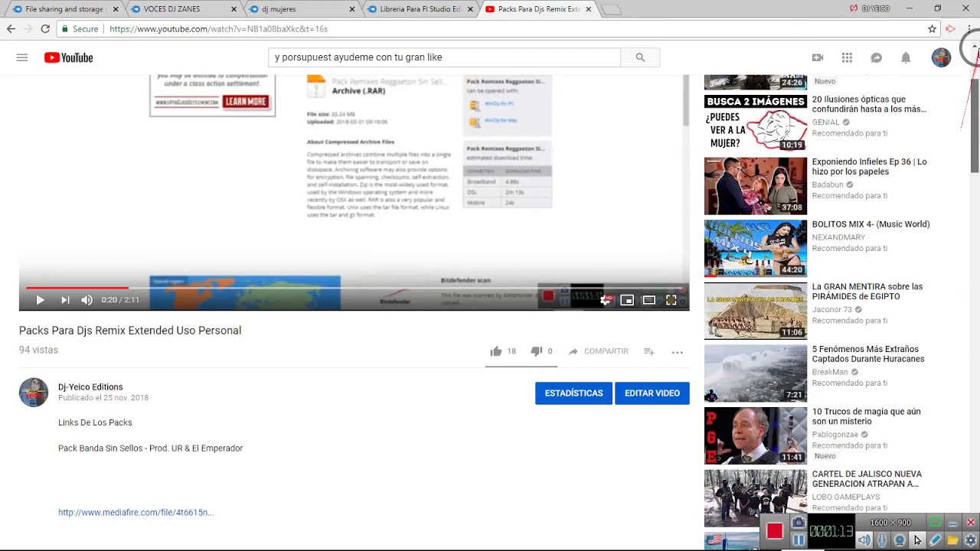Reload the page with the refresh icon
This screenshot has width=980, height=551.
(x=45, y=28)
